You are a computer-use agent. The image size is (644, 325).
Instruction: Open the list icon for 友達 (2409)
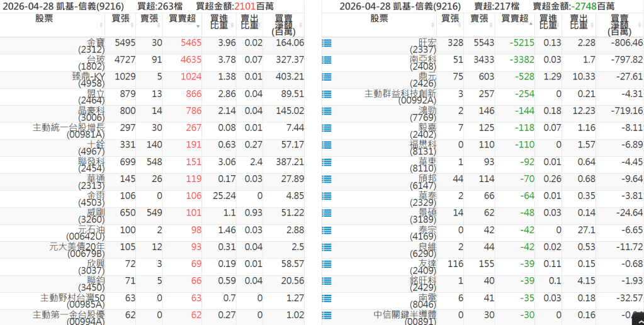click(x=326, y=265)
